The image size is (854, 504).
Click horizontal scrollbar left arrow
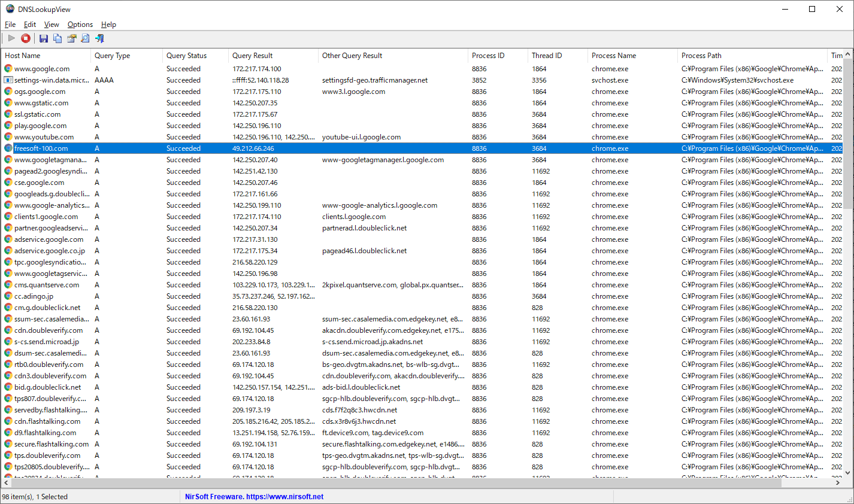click(7, 482)
